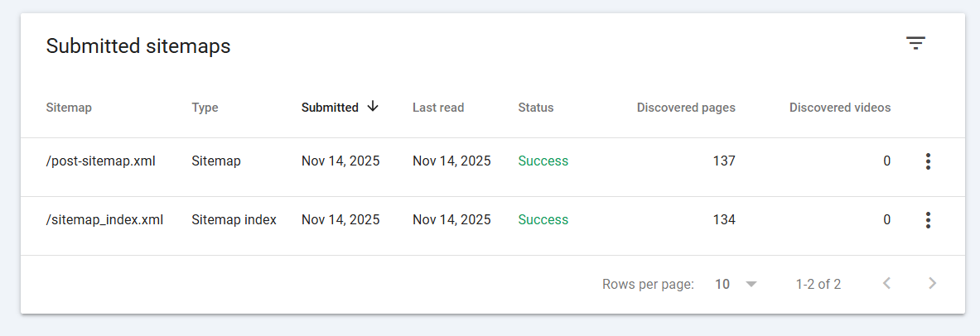This screenshot has width=980, height=336.
Task: Click Success status of sitemap_index row
Action: click(543, 220)
